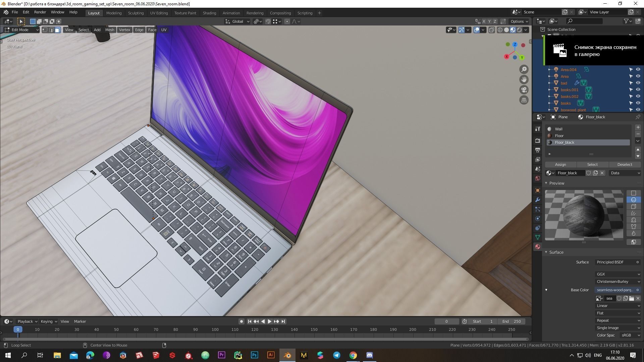Image resolution: width=644 pixels, height=362 pixels.
Task: Open the Particles properties tab
Action: (538, 209)
